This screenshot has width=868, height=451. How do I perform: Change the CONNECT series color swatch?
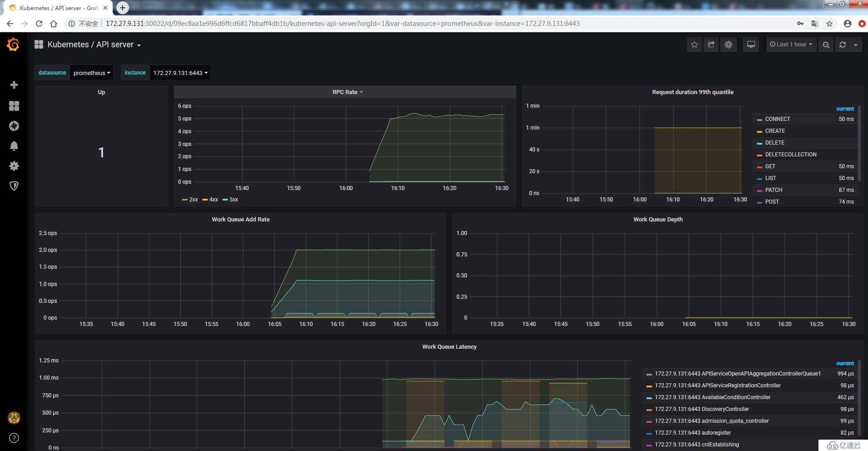pyautogui.click(x=759, y=120)
